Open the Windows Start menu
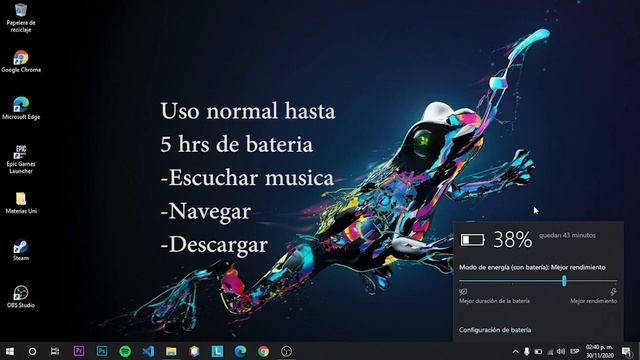The width and height of the screenshot is (640, 360). (x=10, y=351)
